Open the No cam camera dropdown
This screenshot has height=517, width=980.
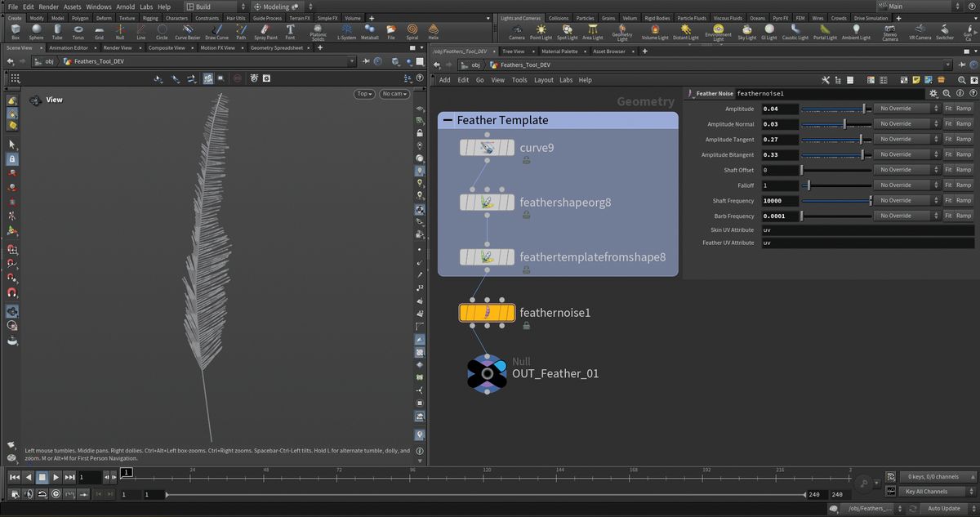point(394,93)
